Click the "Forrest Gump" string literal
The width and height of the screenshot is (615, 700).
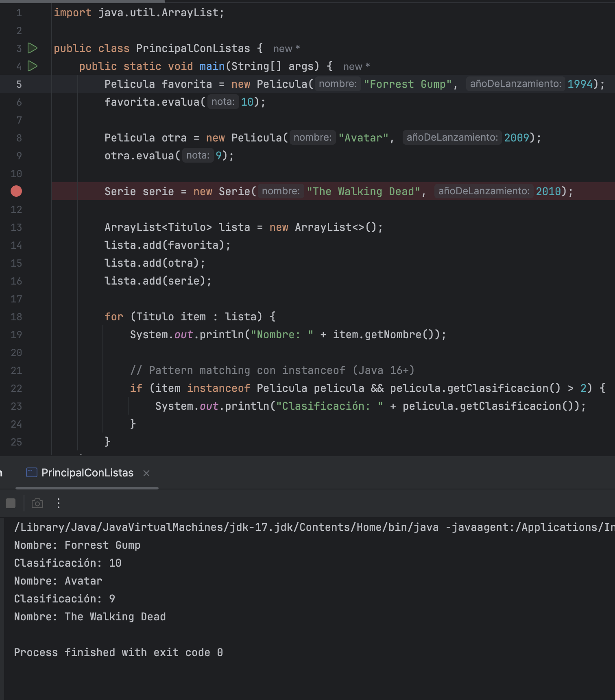coord(408,84)
